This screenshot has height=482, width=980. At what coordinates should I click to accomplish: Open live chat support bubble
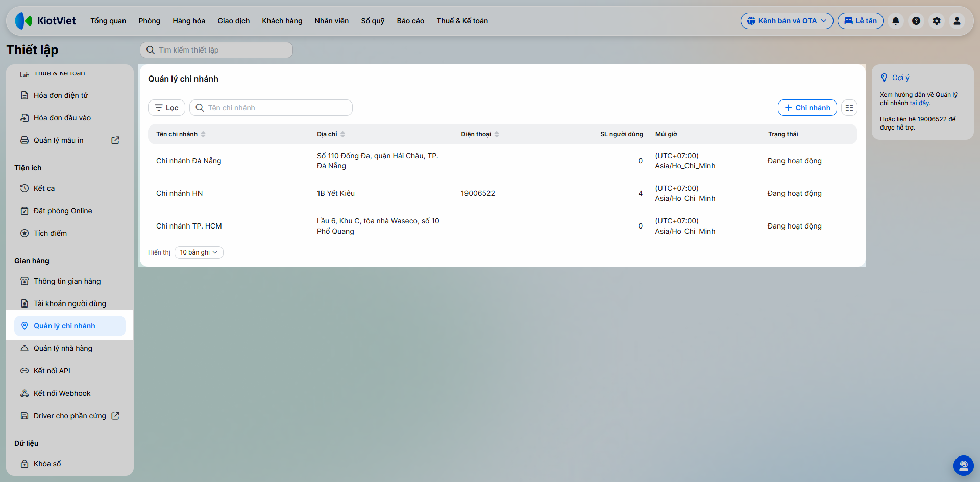[964, 465]
